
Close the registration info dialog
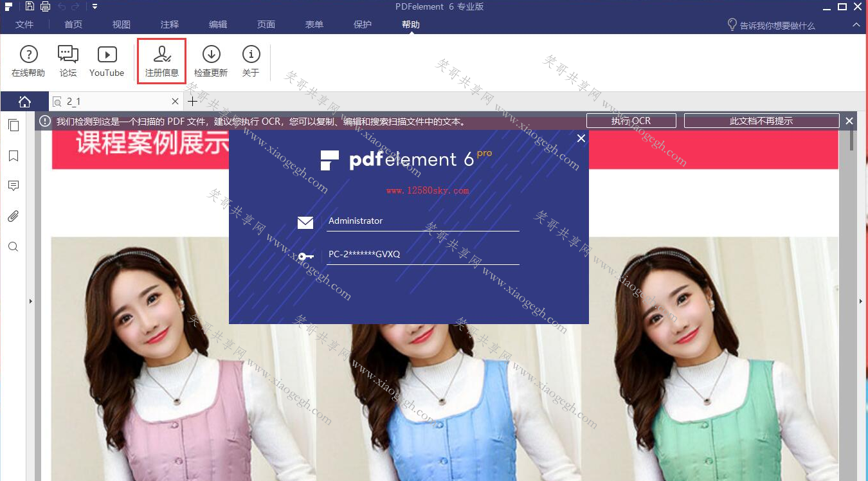(581, 138)
